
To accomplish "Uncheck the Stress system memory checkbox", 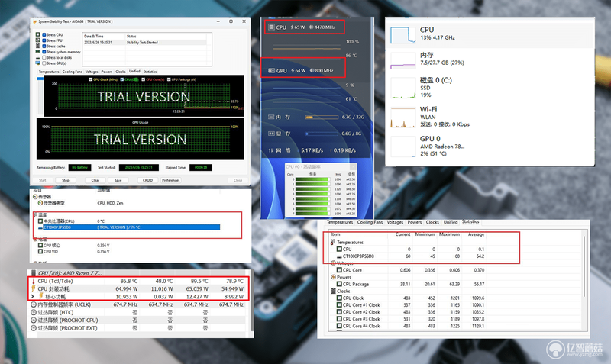I will coord(44,51).
